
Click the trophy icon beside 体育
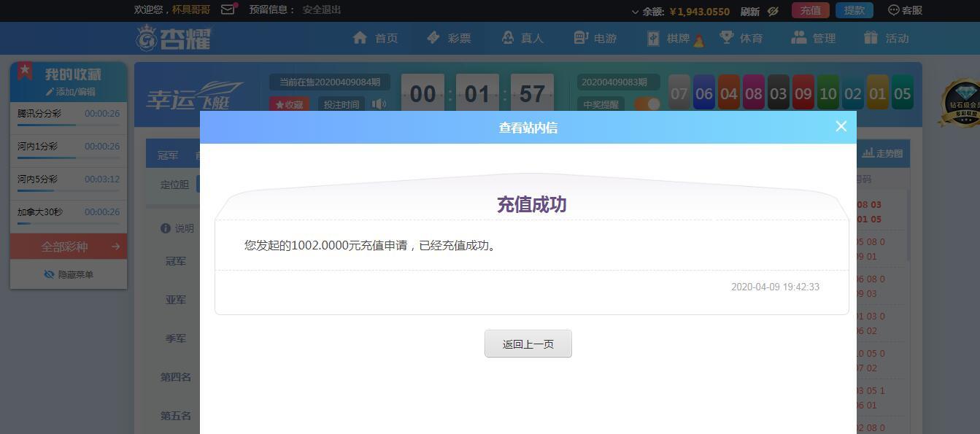(726, 37)
